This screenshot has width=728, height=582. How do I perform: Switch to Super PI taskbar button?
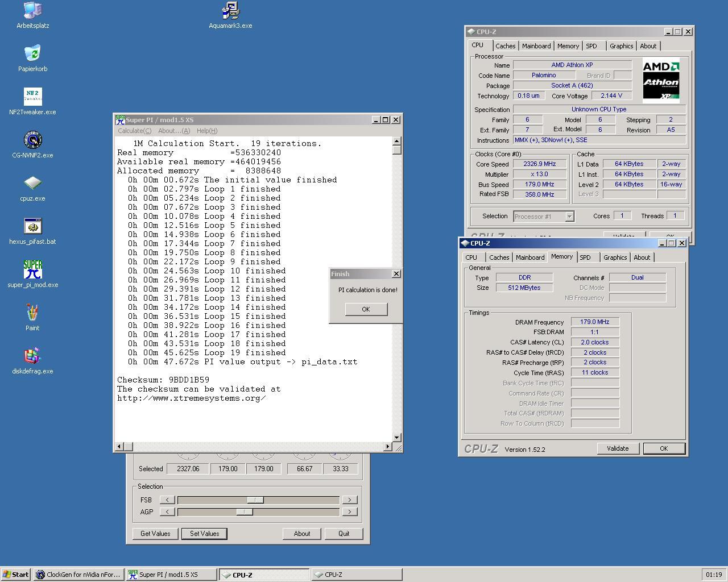coord(171,575)
